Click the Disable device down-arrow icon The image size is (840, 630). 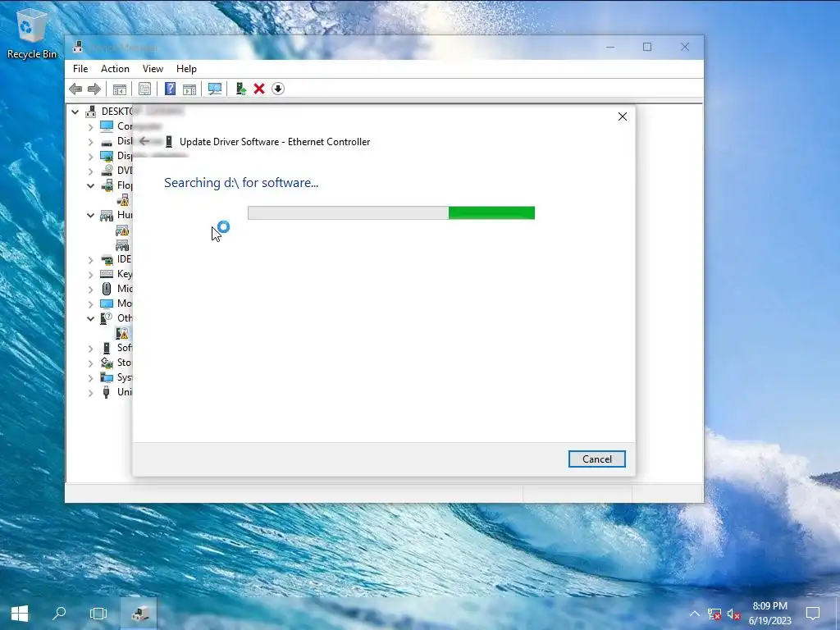(277, 89)
